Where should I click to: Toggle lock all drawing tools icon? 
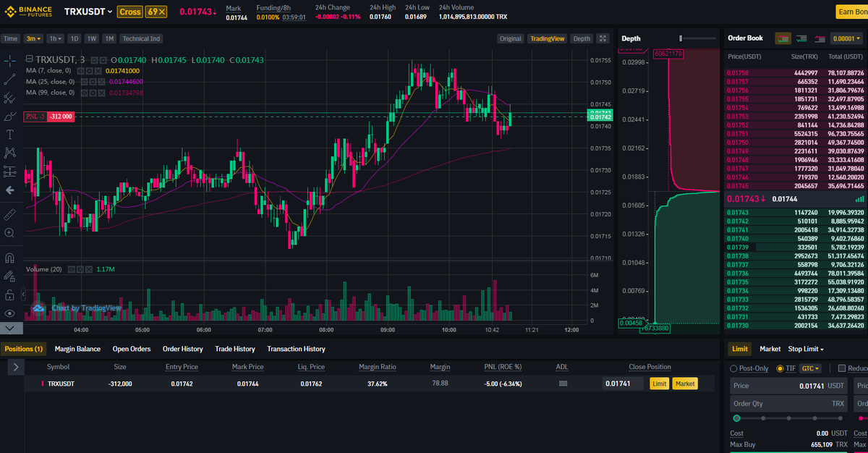pyautogui.click(x=9, y=295)
